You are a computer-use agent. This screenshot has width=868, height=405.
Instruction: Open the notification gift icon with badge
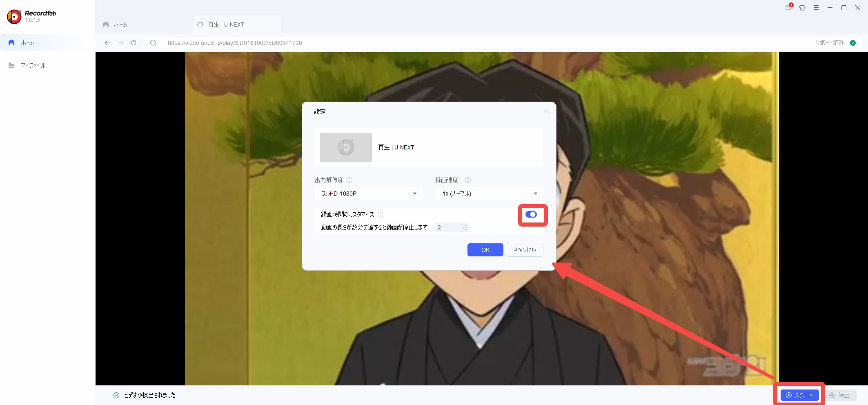coord(789,7)
